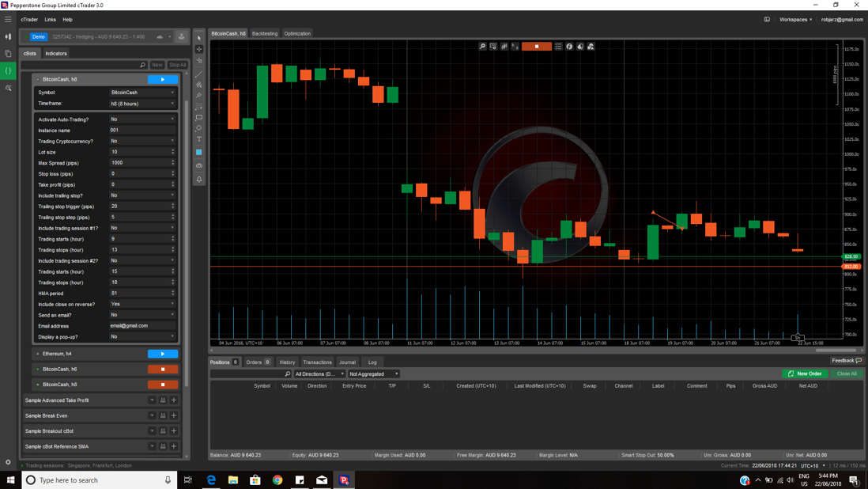Click the build icon for Sample Break Even
The height and width of the screenshot is (489, 868).
tap(163, 416)
